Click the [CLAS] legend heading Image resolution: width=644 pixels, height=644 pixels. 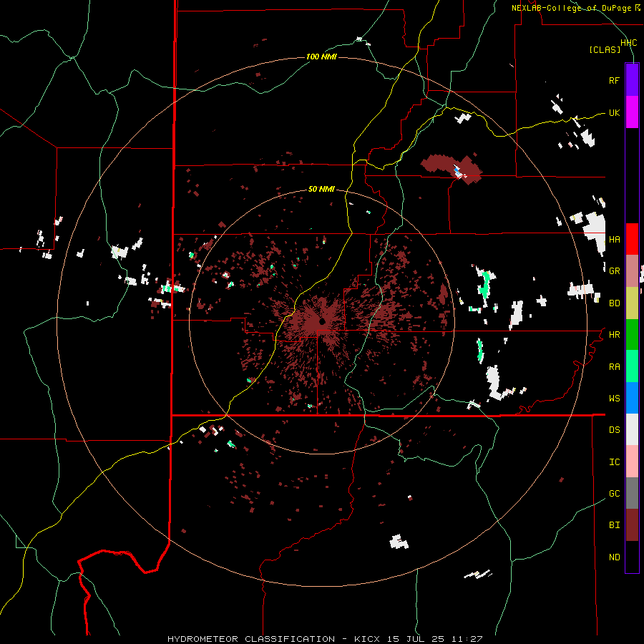(605, 50)
